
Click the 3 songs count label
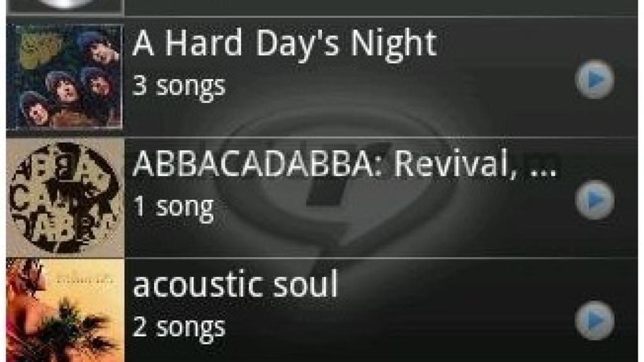[179, 87]
